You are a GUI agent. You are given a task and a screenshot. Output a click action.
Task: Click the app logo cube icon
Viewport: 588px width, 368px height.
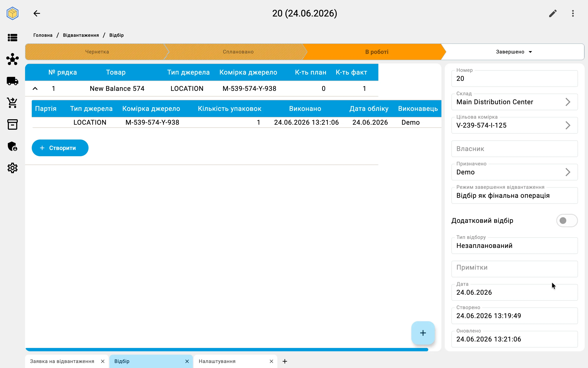coord(12,13)
